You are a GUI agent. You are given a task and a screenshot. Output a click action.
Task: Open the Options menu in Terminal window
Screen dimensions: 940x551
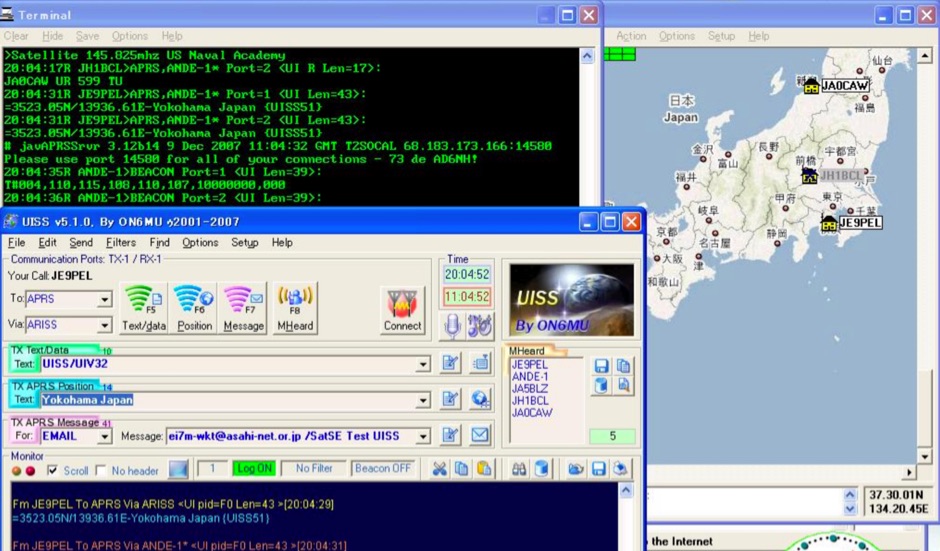click(129, 36)
